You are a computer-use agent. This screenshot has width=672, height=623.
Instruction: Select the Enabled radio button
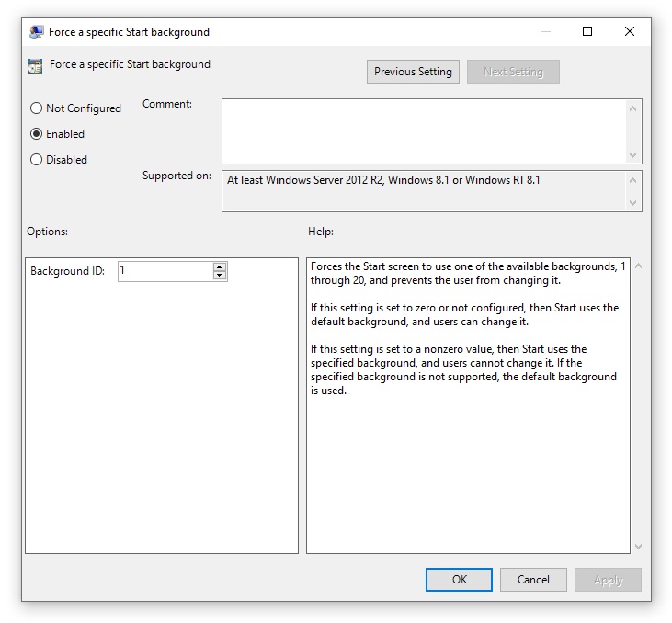tap(37, 134)
